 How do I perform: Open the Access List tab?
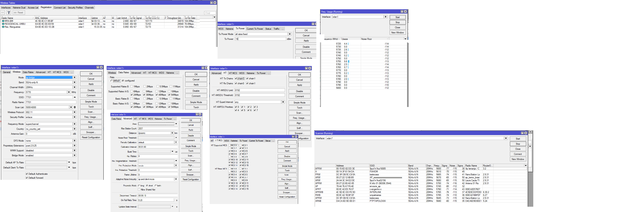[33, 7]
